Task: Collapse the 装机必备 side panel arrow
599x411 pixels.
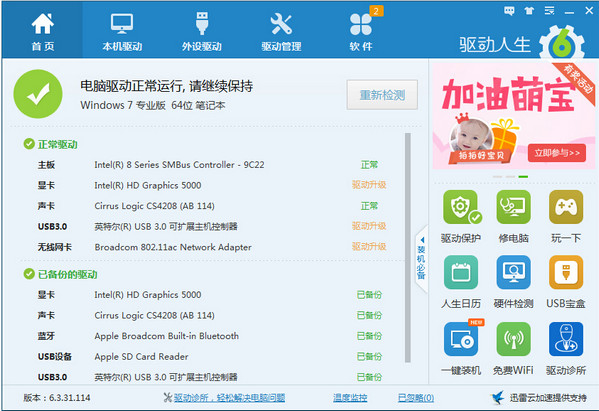Action: coord(422,240)
